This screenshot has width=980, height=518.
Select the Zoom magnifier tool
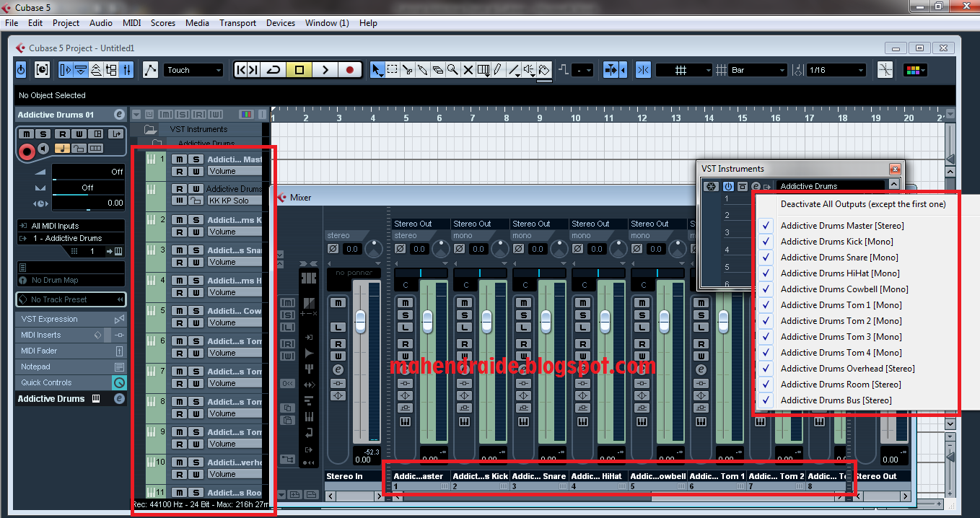click(452, 70)
